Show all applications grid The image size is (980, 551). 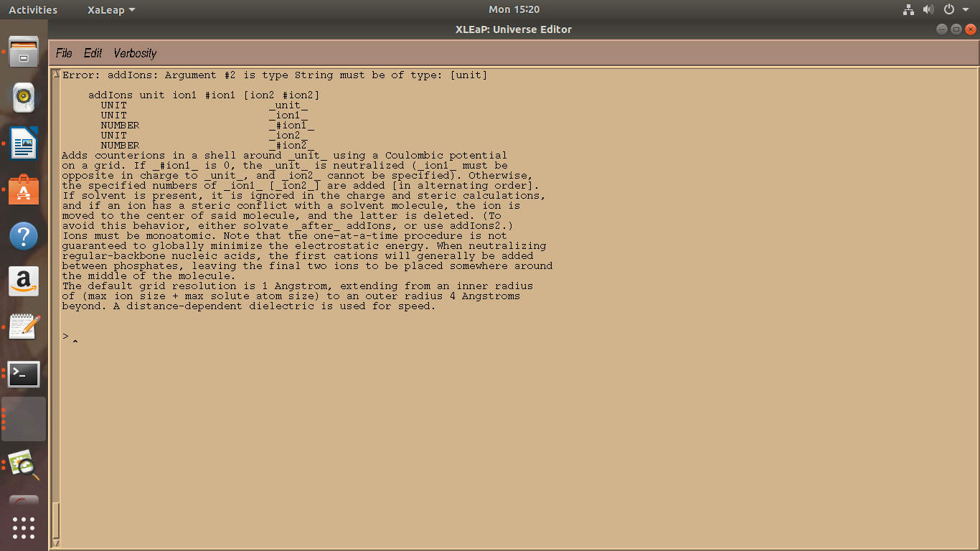pos(24,528)
